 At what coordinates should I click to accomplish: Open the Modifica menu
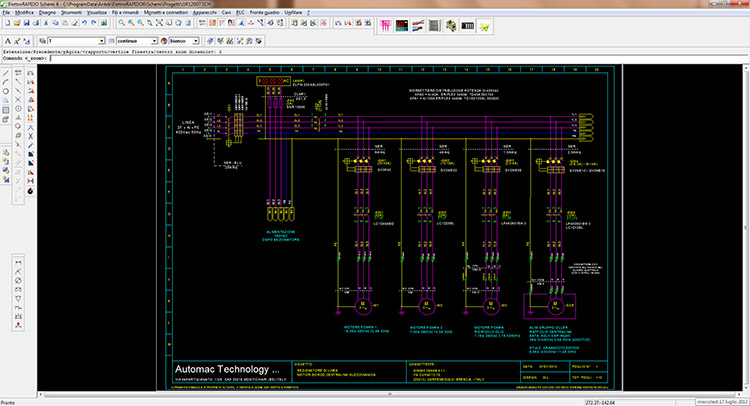(24, 12)
